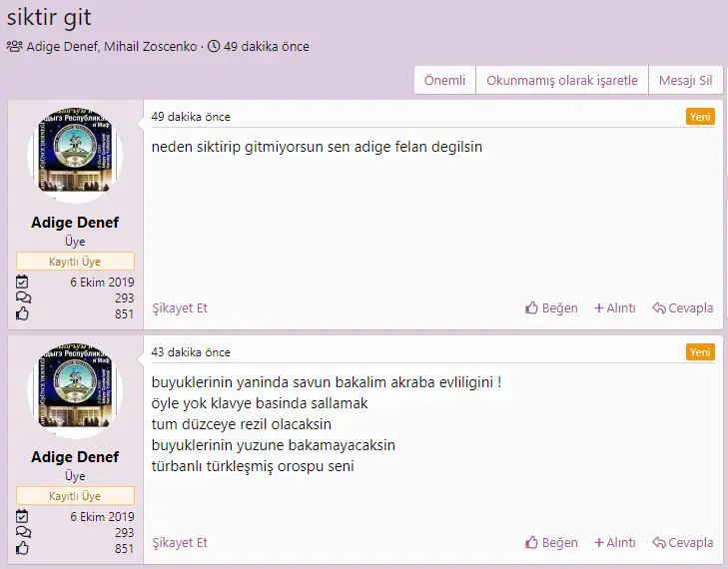Reply to the second message via Cevapla
The width and height of the screenshot is (728, 569).
(683, 543)
